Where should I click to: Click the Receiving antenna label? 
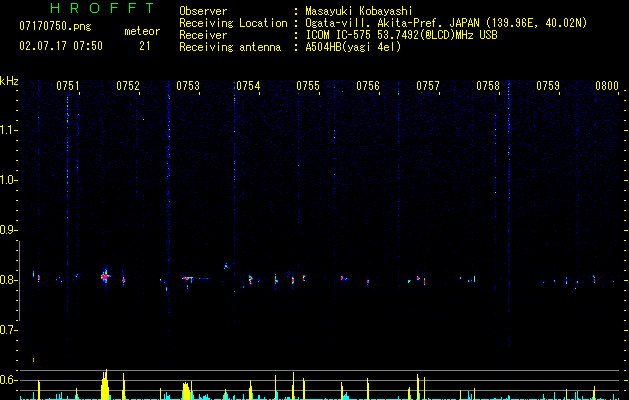pos(230,47)
